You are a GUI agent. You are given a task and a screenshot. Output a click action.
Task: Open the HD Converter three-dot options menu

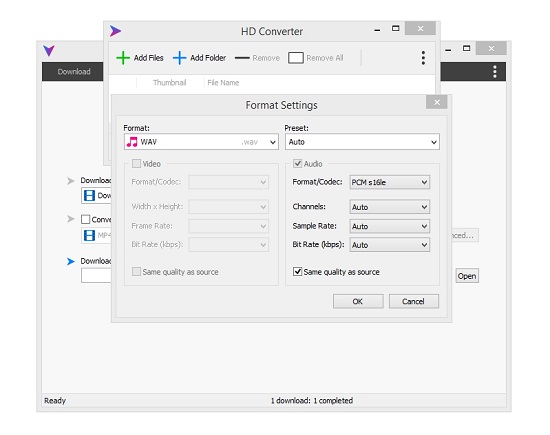click(x=423, y=58)
